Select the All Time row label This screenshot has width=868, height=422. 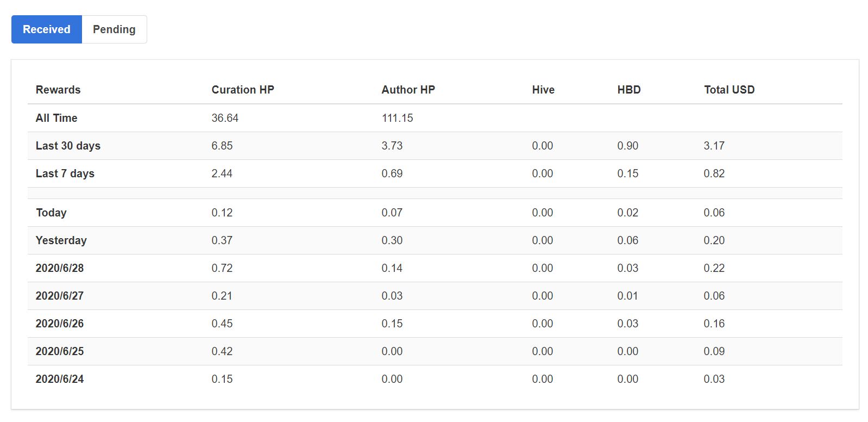click(56, 118)
